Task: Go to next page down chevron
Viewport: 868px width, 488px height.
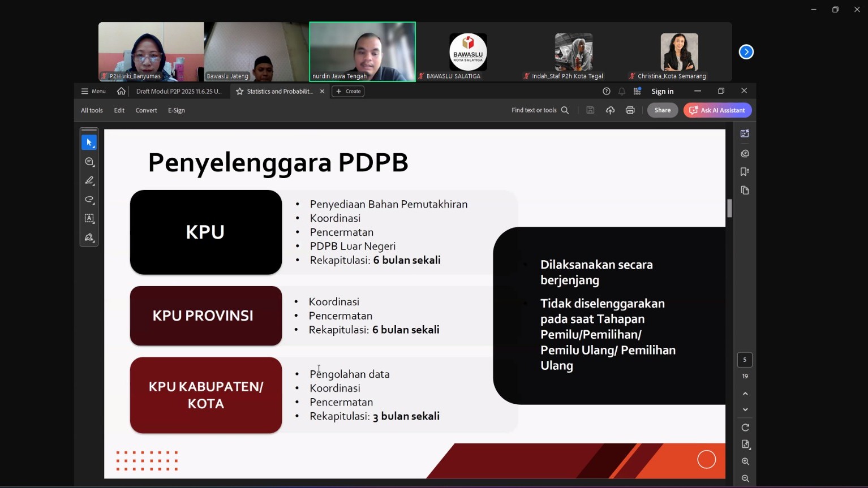Action: (745, 409)
